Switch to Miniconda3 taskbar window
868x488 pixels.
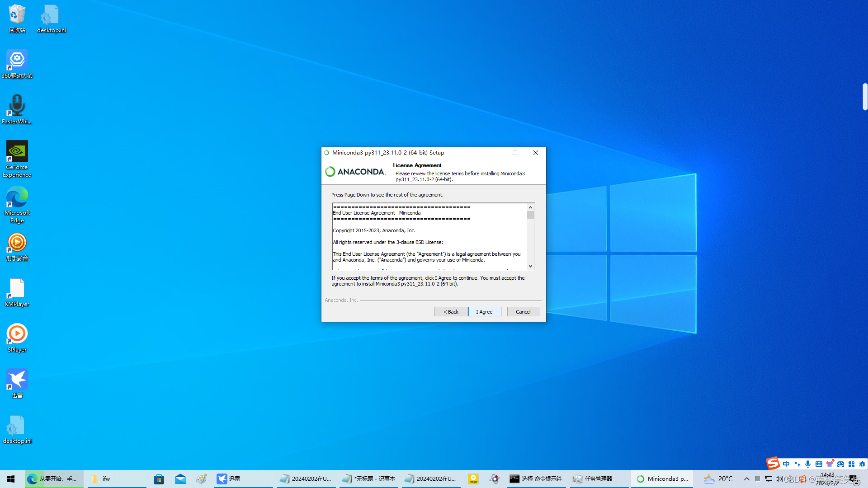coord(662,479)
